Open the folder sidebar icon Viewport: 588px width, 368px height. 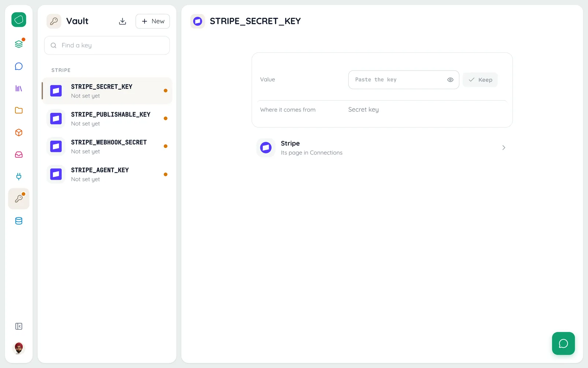[19, 110]
